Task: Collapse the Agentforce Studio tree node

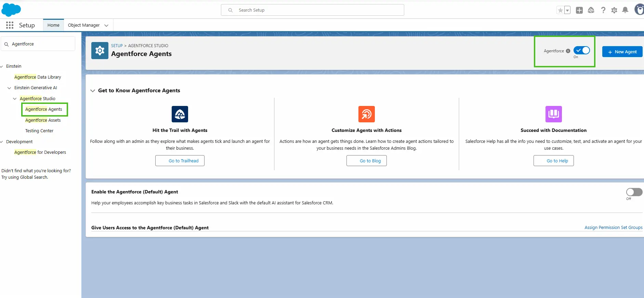Action: coord(15,99)
